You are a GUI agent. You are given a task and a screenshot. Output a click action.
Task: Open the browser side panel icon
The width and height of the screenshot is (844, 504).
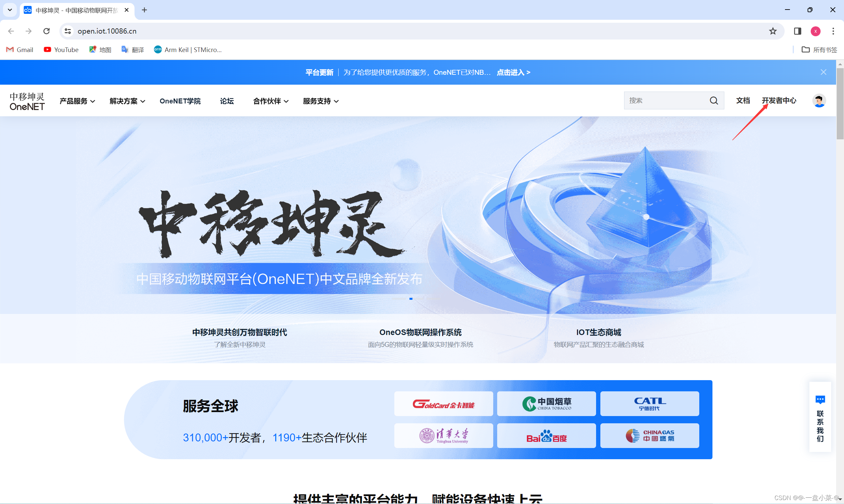[798, 31]
